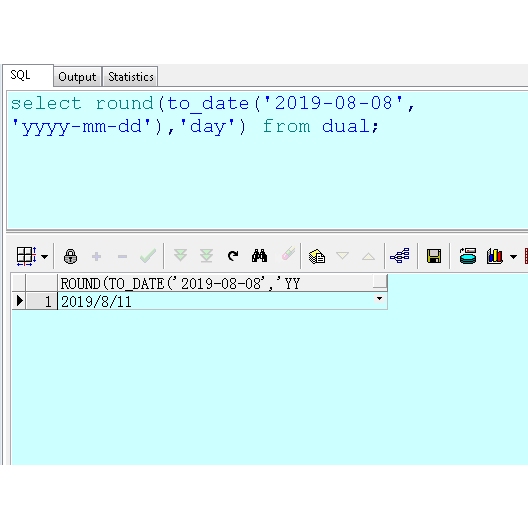Click the connected nodes tree icon
This screenshot has height=528, width=528.
[400, 256]
